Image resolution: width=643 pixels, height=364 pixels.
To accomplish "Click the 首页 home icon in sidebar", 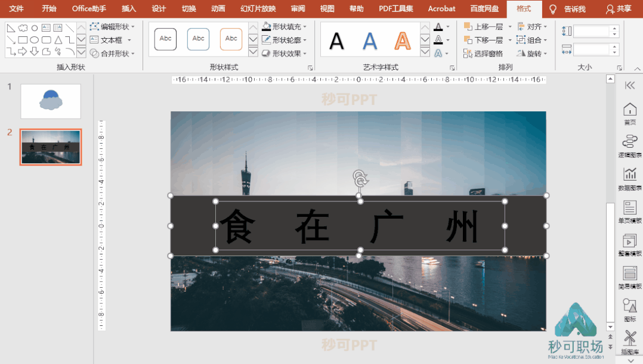I will click(629, 111).
